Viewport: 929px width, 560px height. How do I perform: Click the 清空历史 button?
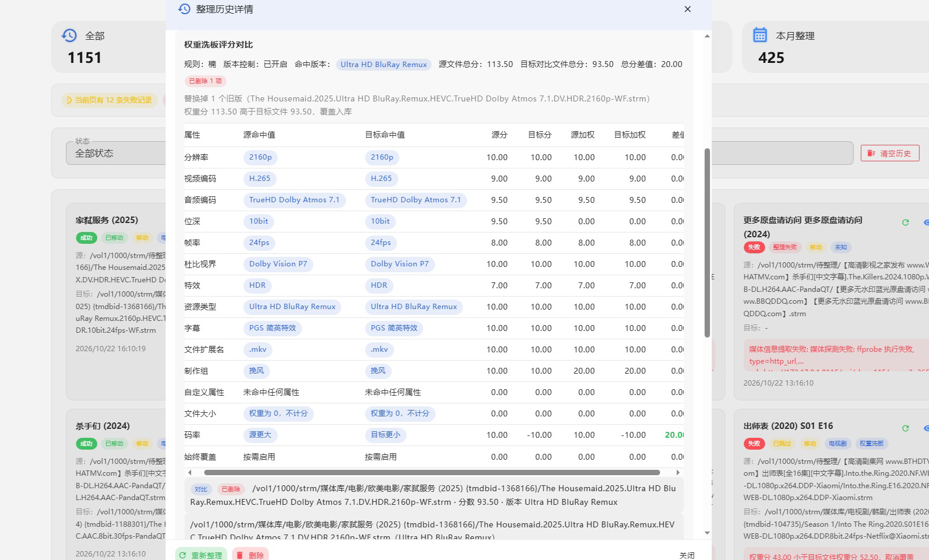point(890,153)
